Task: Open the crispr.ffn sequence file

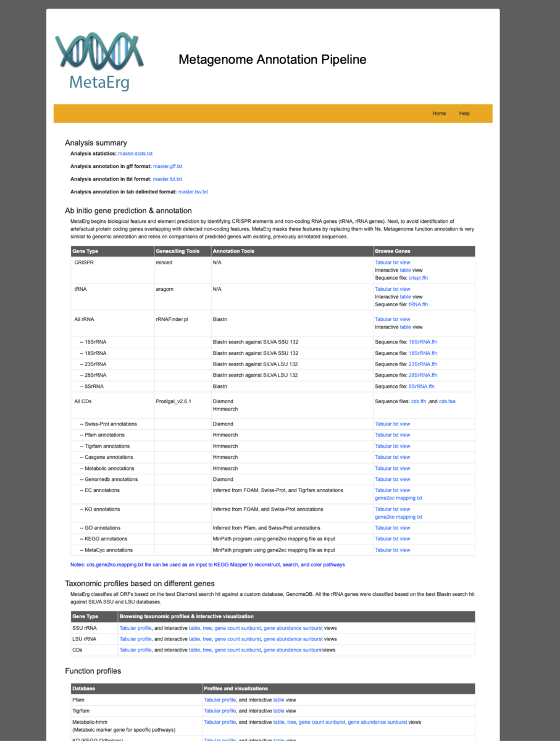Action: point(418,277)
